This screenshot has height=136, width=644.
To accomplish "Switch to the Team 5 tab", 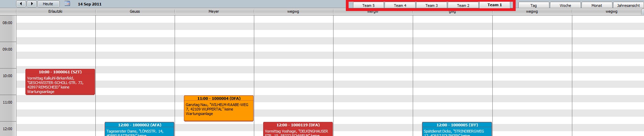I will [368, 5].
